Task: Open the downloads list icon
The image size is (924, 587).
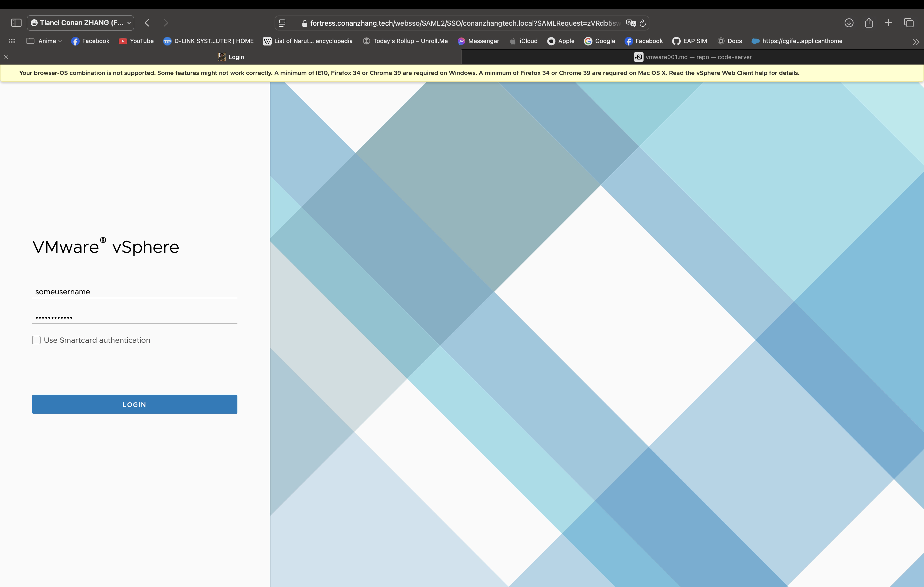Action: pyautogui.click(x=849, y=23)
